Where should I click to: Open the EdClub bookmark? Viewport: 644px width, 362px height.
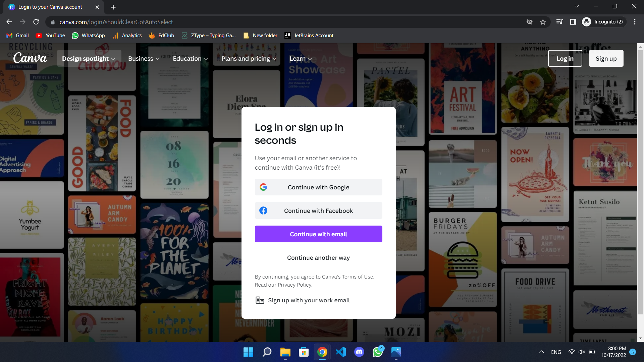tap(161, 36)
